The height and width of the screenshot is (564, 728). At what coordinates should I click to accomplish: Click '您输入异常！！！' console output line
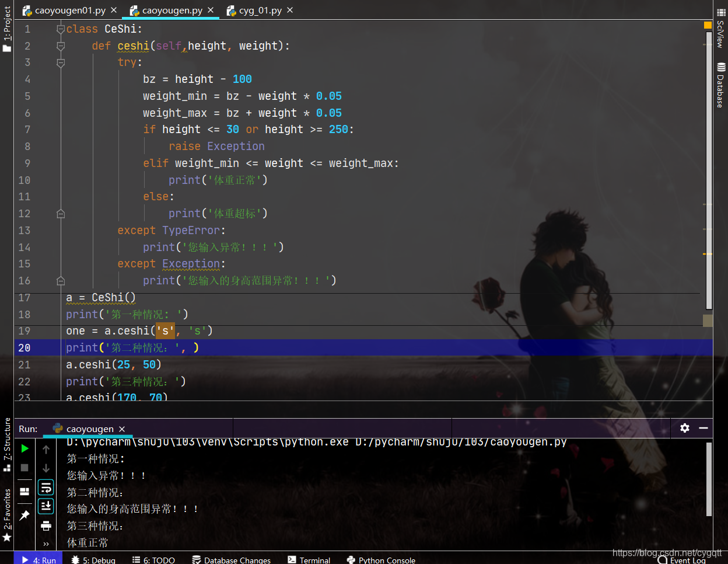click(x=106, y=476)
